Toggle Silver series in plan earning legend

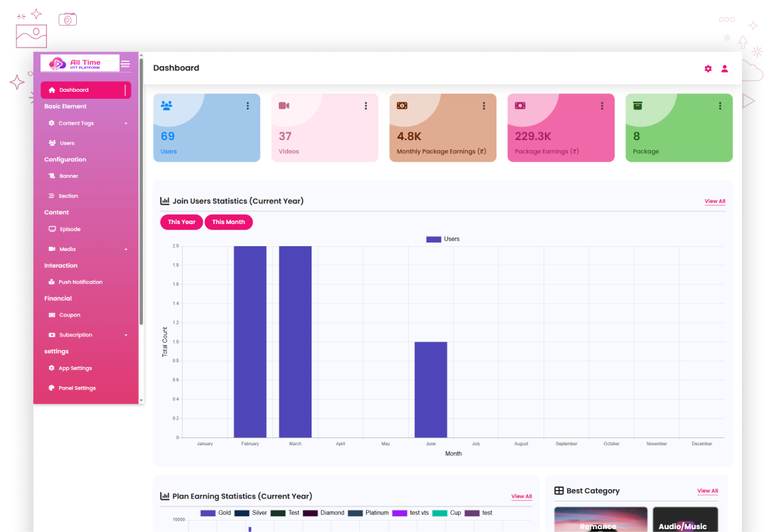point(251,513)
